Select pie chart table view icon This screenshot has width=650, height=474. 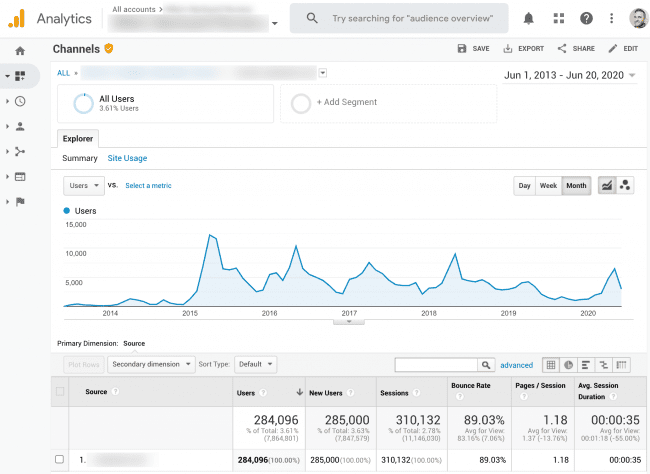(x=568, y=365)
